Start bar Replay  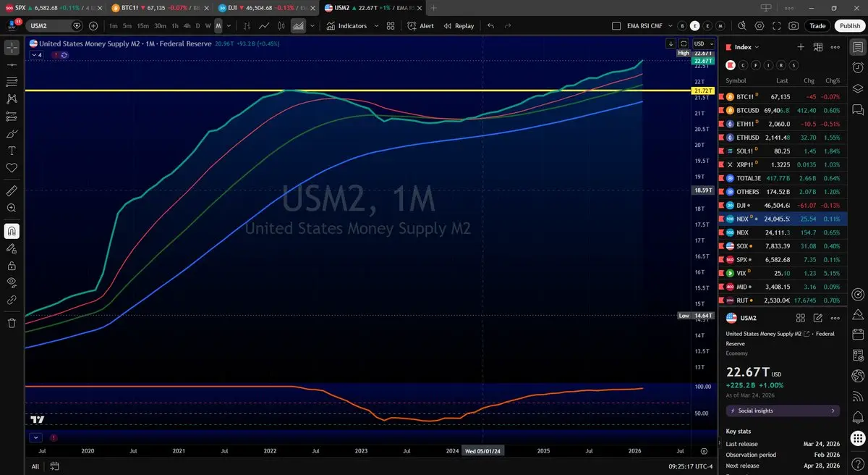point(458,25)
